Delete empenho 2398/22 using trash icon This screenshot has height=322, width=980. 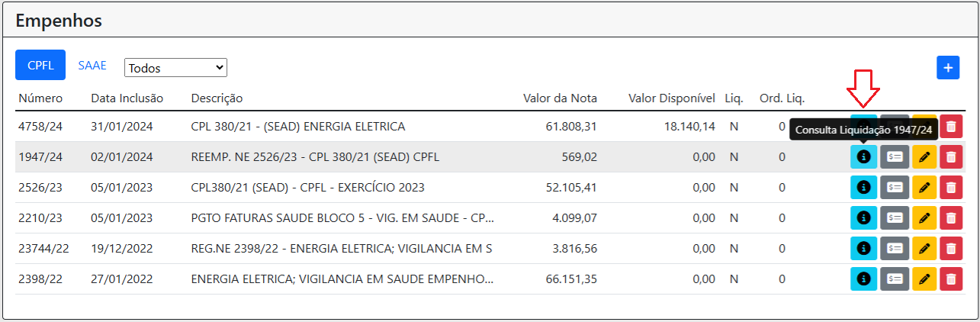pos(950,279)
